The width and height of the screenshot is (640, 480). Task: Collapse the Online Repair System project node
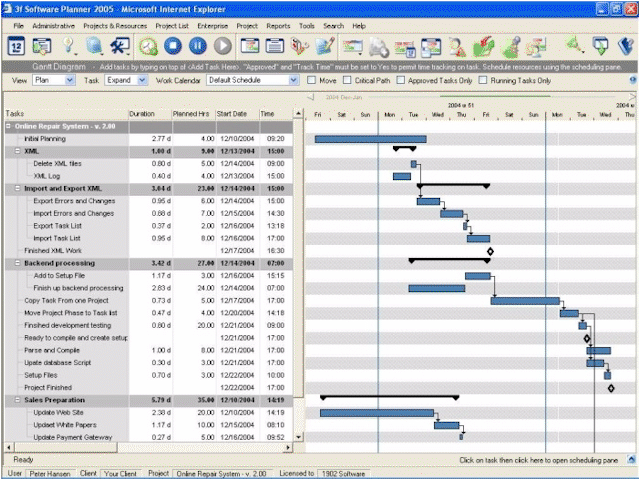[8, 126]
